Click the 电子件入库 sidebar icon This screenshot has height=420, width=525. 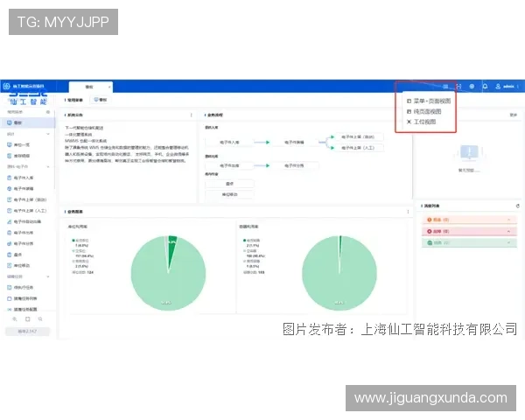10,178
